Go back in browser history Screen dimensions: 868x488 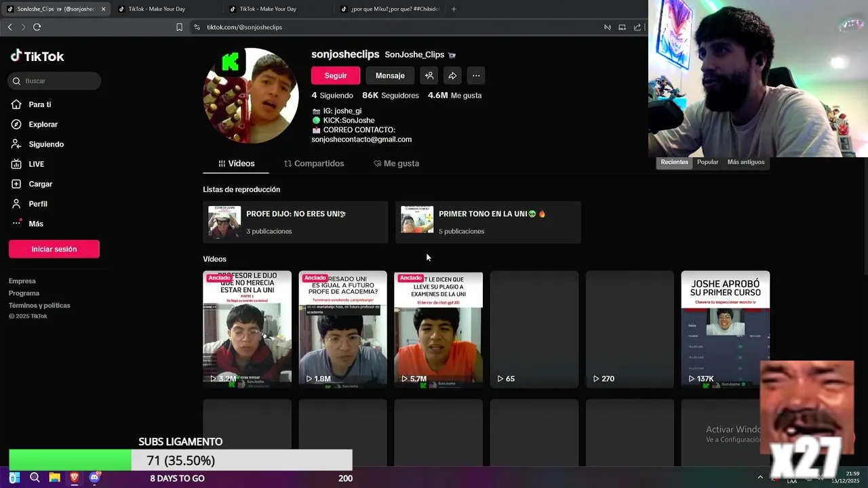pyautogui.click(x=9, y=27)
